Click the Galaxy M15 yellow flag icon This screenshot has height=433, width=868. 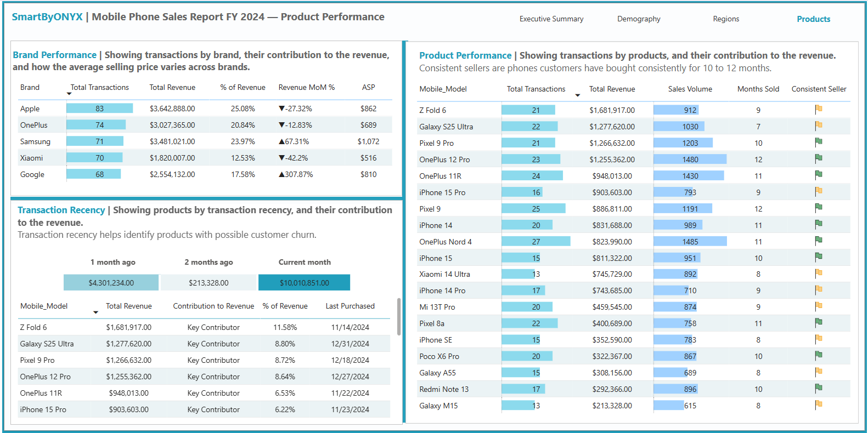[x=819, y=404]
